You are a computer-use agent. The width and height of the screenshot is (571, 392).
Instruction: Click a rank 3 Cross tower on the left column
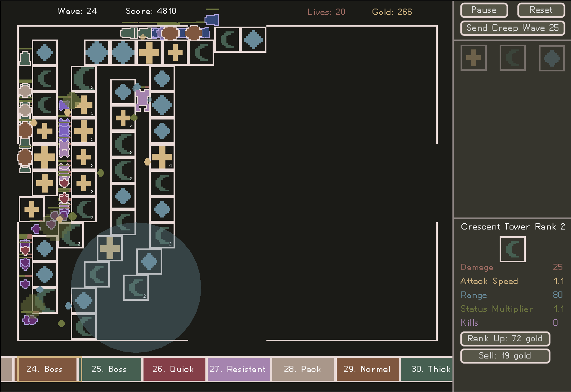(84, 130)
